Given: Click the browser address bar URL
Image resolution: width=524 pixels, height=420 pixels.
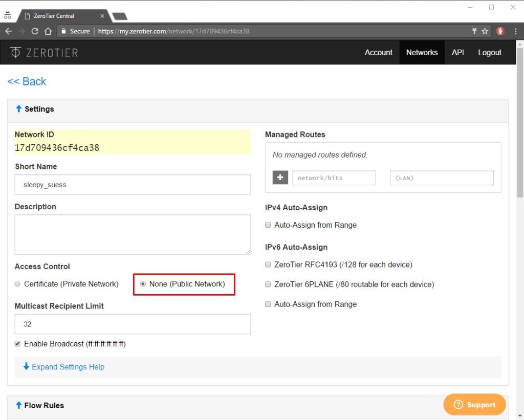Looking at the screenshot, I should pyautogui.click(x=174, y=31).
